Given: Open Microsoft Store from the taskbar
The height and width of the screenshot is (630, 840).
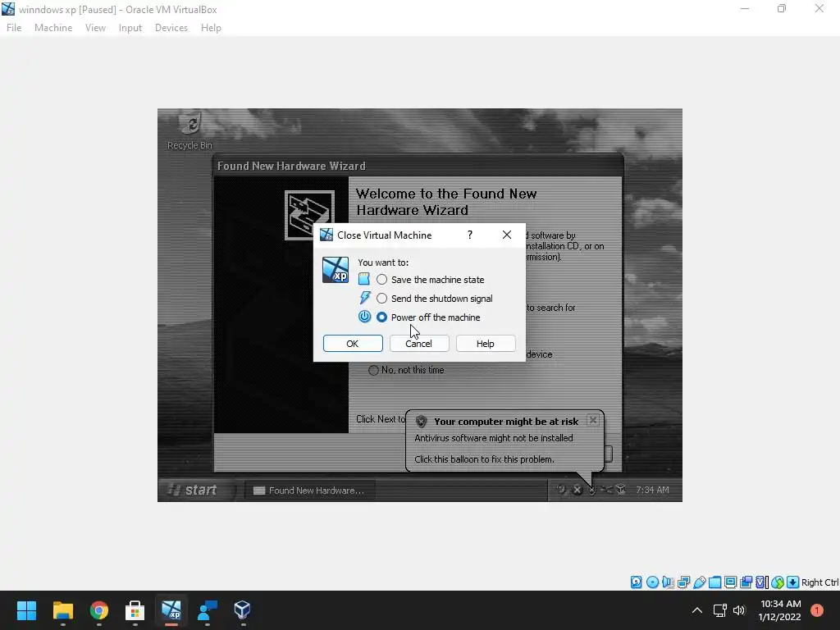Looking at the screenshot, I should coord(135,610).
